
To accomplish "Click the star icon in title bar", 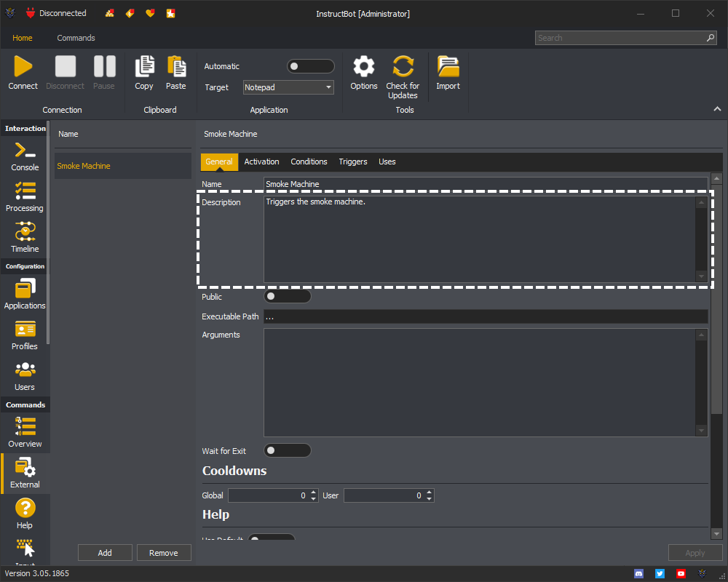I will click(171, 14).
